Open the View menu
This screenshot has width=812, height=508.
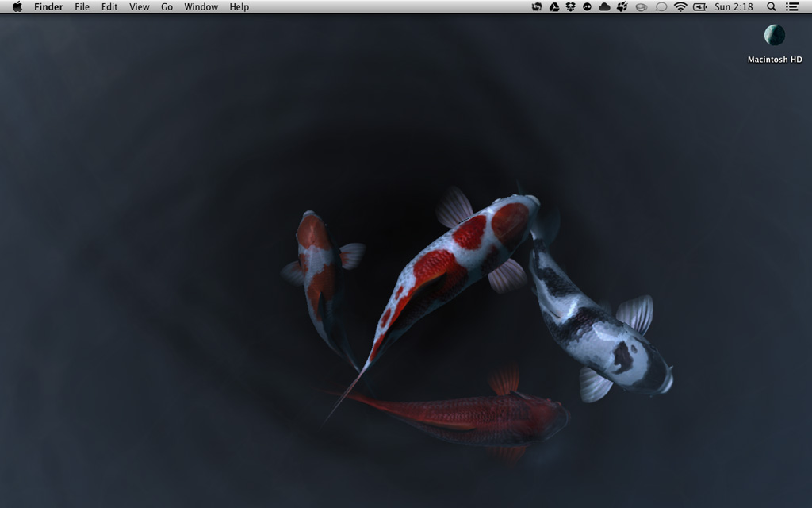pyautogui.click(x=140, y=7)
